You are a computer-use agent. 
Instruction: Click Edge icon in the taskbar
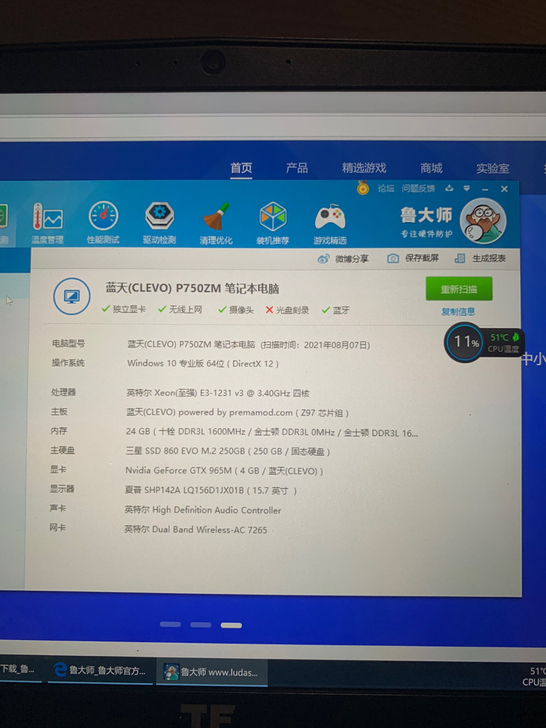(x=60, y=670)
